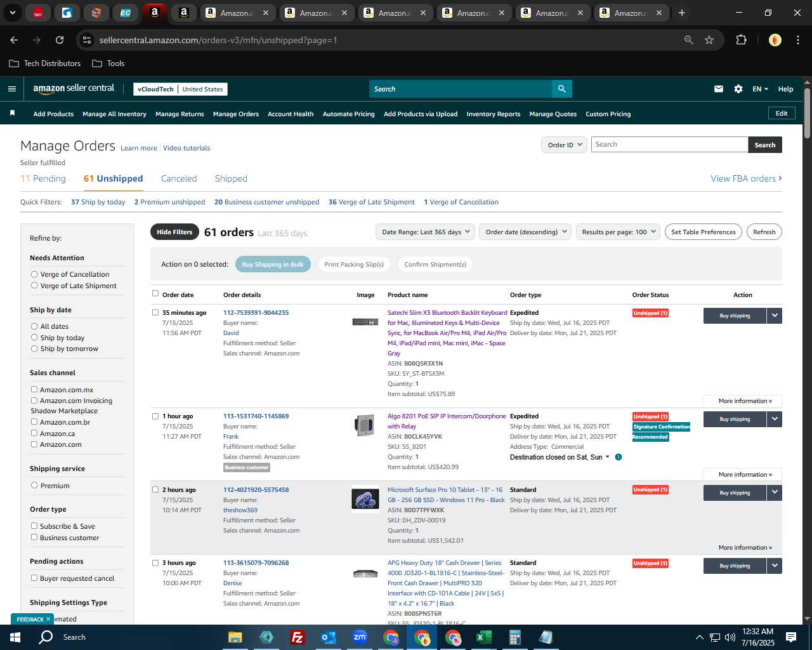Close the FEEDBACK tag with the X
Screen dimensions: 812x650
[48, 619]
